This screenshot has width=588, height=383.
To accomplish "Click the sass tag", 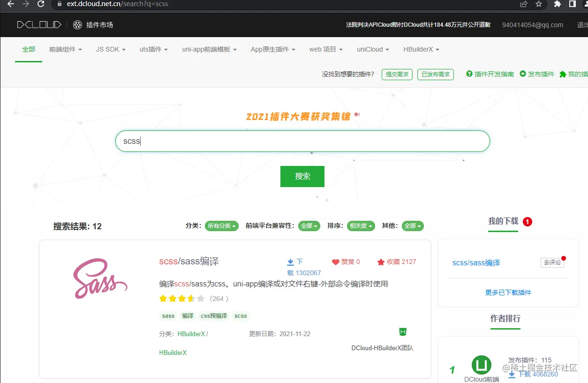I will 168,316.
